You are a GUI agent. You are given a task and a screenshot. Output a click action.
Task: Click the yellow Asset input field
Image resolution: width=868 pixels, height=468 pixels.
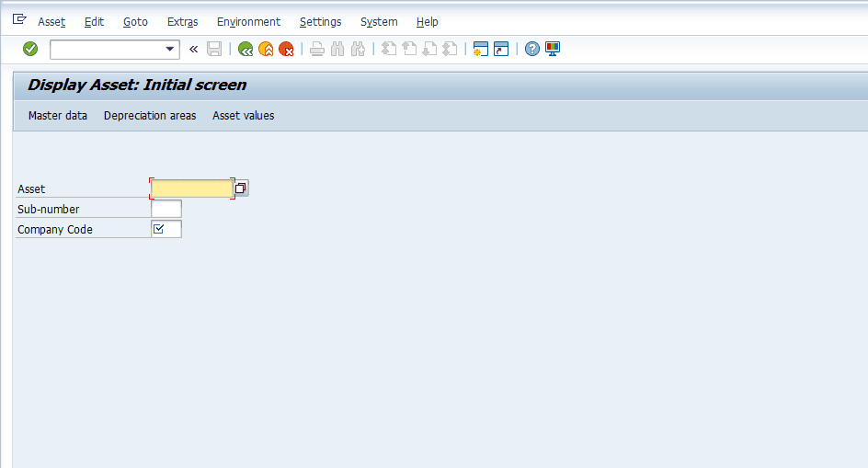(x=192, y=188)
